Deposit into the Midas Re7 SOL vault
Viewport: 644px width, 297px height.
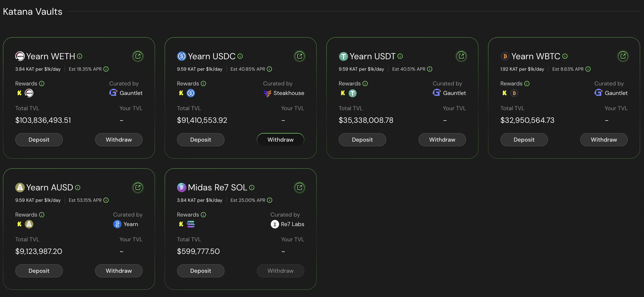(x=201, y=271)
